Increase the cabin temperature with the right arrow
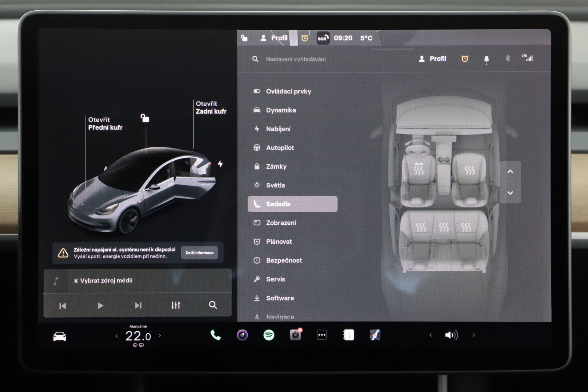The height and width of the screenshot is (392, 588). coord(160,335)
